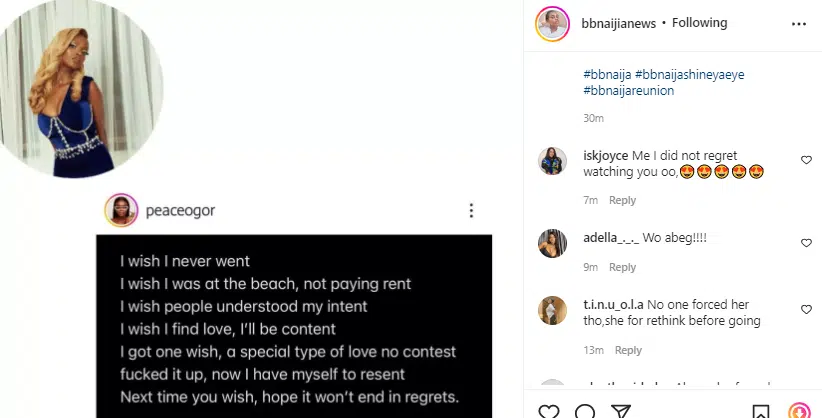View iskjoyce's profile avatar

pyautogui.click(x=553, y=161)
